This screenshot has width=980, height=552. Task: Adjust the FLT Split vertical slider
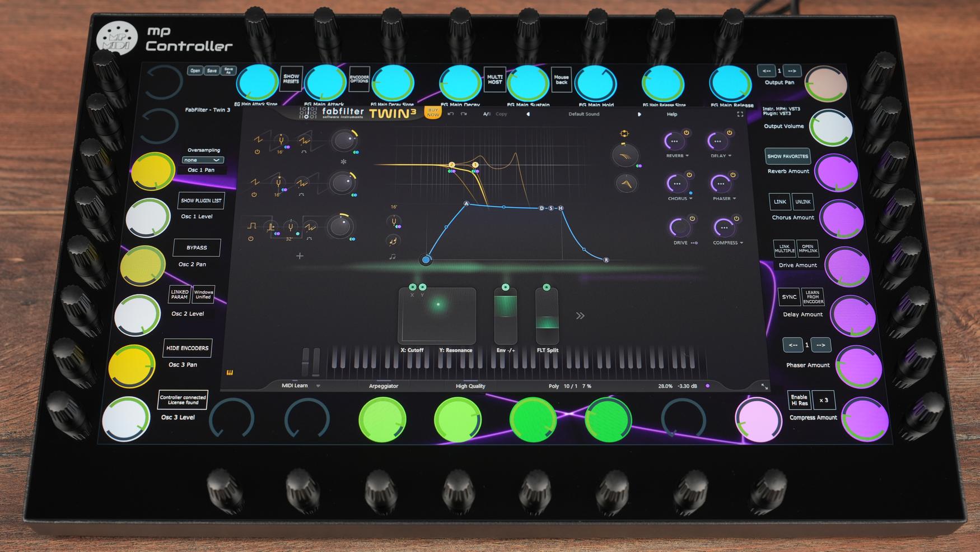547,316
